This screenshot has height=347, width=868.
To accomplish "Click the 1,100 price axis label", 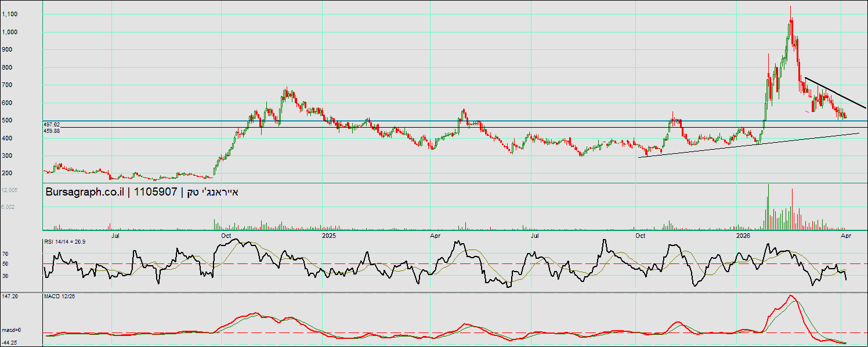I will (10, 14).
